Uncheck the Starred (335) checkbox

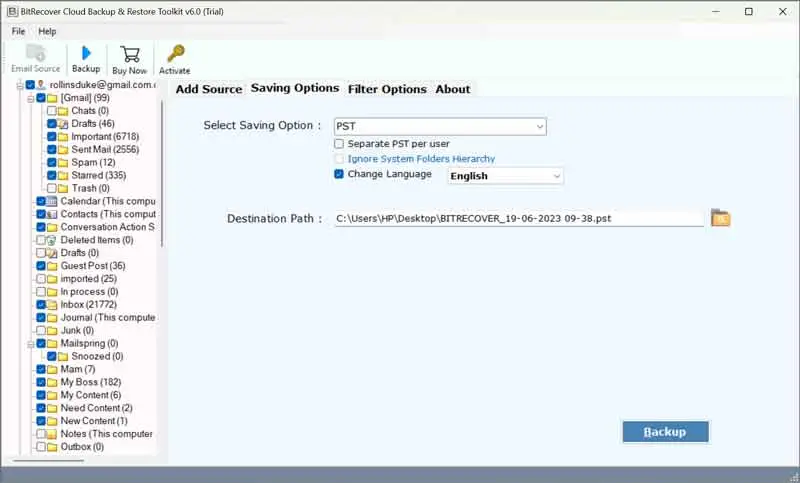tap(52, 175)
